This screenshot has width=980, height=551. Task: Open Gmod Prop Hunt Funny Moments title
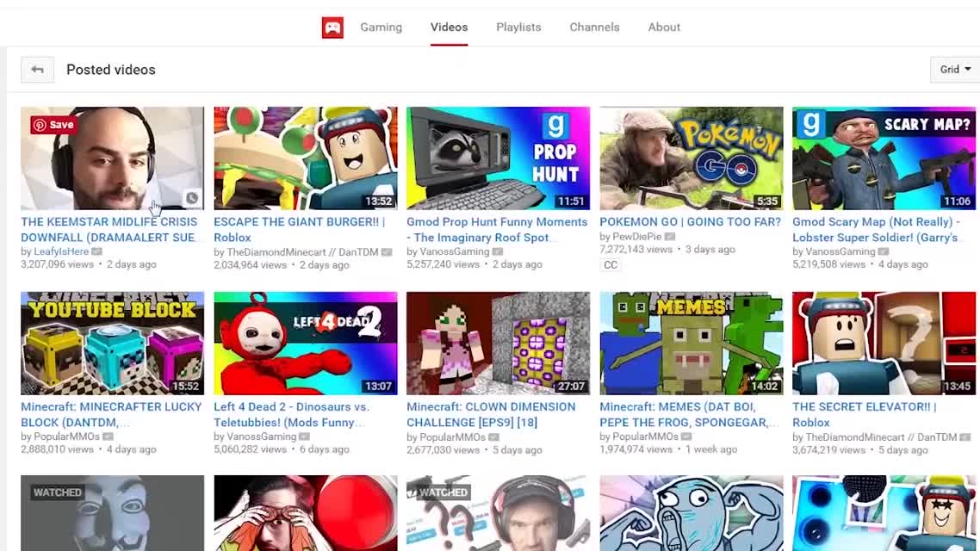497,229
